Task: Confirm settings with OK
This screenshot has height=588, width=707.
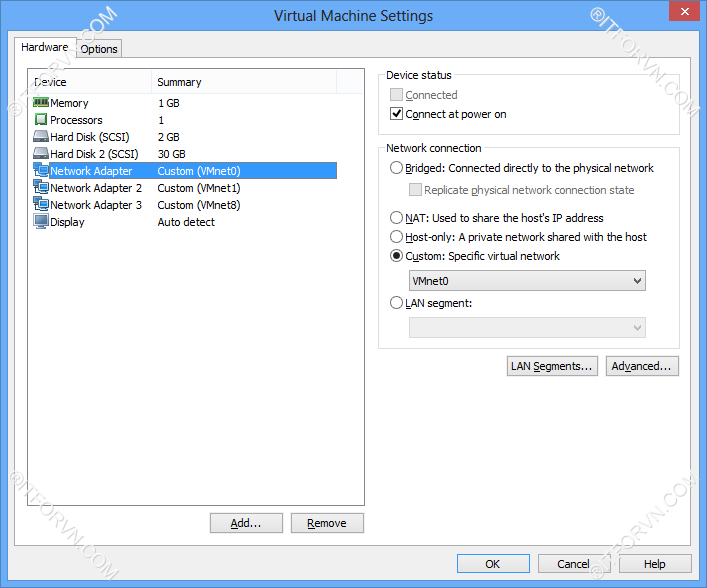Action: (493, 564)
